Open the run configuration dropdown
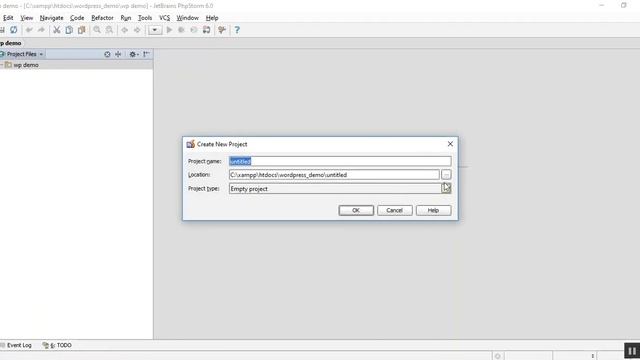The image size is (640, 360). point(155,30)
